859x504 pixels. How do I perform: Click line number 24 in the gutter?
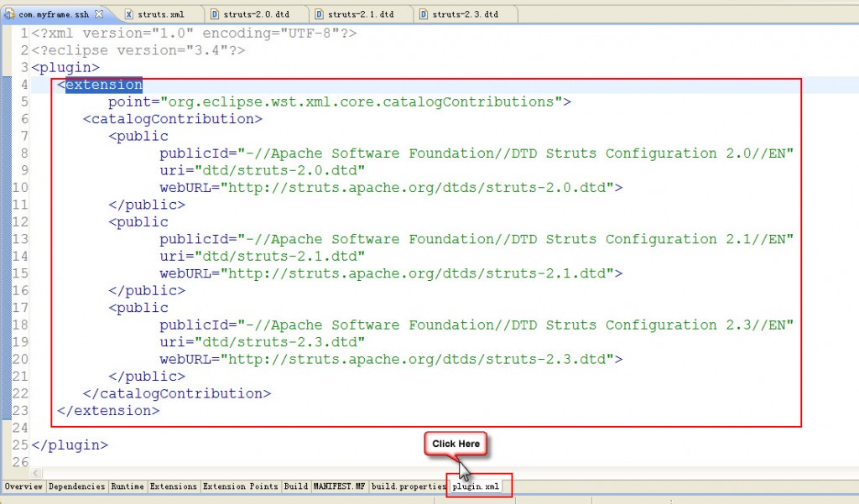[20, 428]
